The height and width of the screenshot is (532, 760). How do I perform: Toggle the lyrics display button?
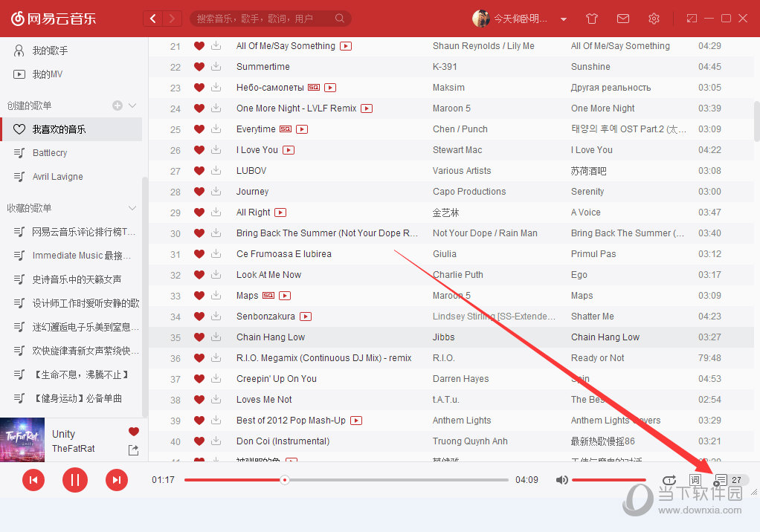[x=695, y=480]
